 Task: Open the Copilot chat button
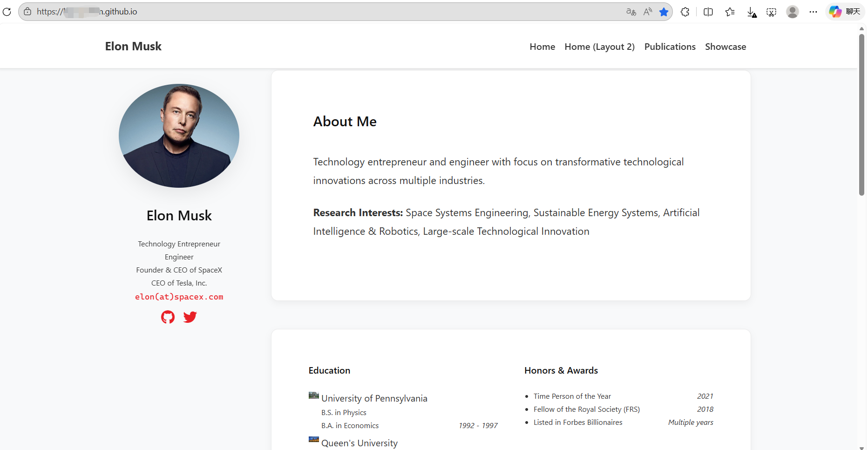click(845, 12)
